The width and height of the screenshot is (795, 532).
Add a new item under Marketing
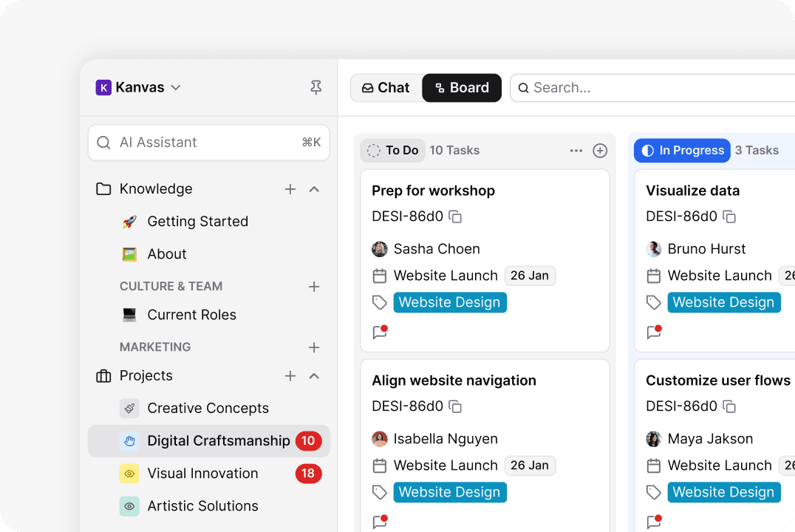(x=314, y=347)
